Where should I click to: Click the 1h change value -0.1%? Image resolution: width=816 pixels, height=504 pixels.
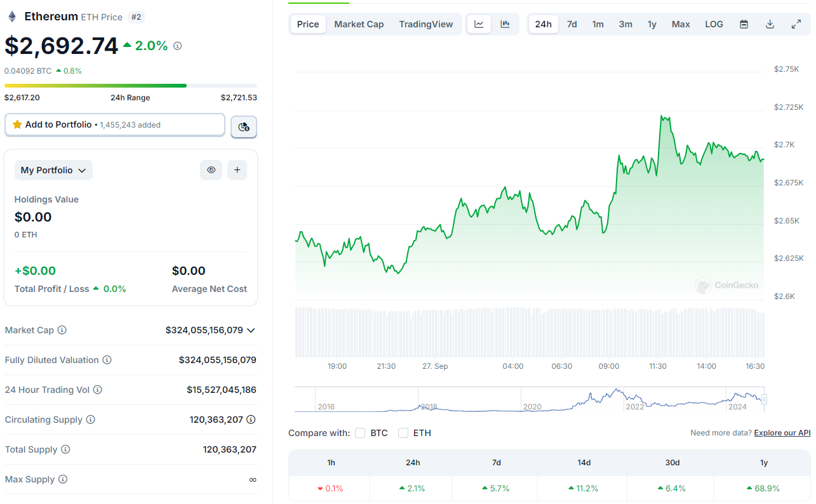pyautogui.click(x=330, y=488)
